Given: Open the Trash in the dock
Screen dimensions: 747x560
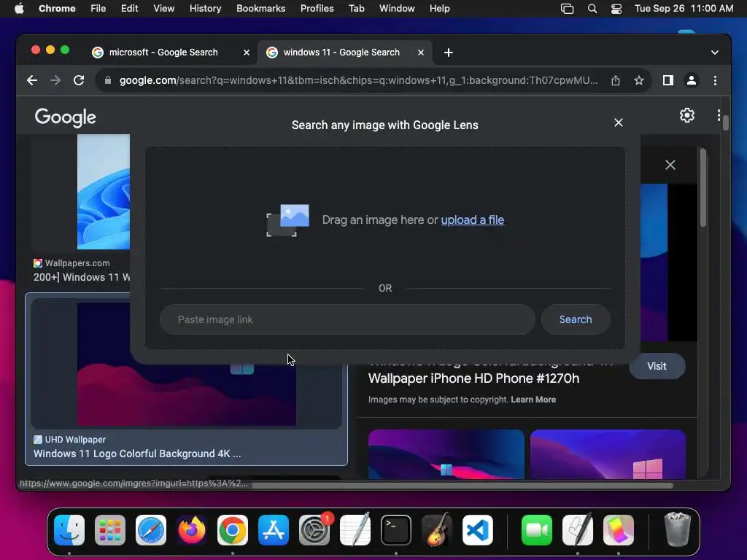Looking at the screenshot, I should 677,530.
